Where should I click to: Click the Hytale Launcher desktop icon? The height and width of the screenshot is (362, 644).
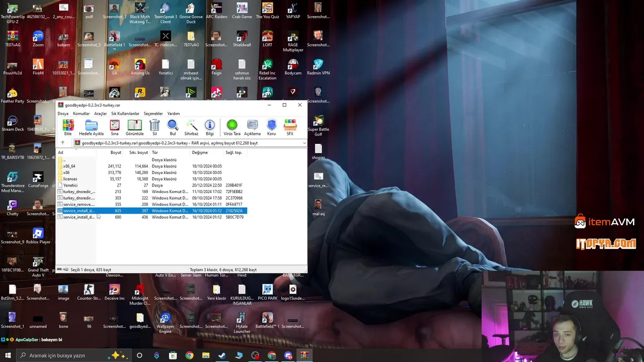pos(242,323)
